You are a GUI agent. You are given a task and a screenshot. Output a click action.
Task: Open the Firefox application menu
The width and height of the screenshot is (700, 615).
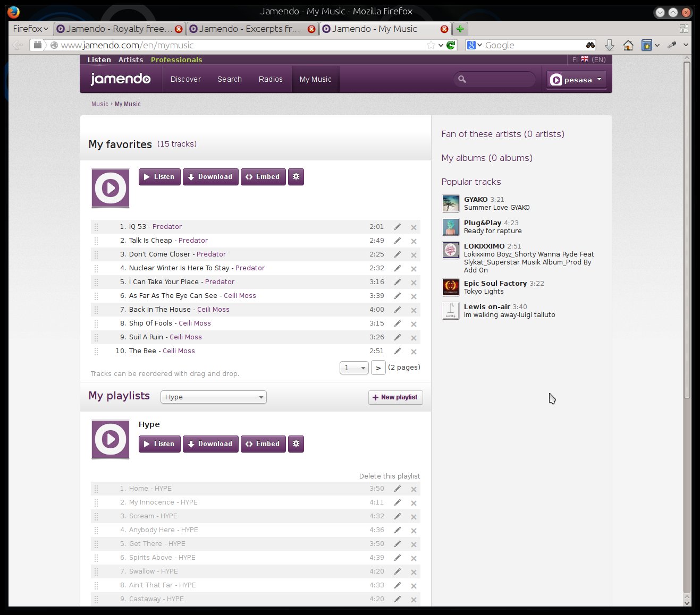coord(30,29)
